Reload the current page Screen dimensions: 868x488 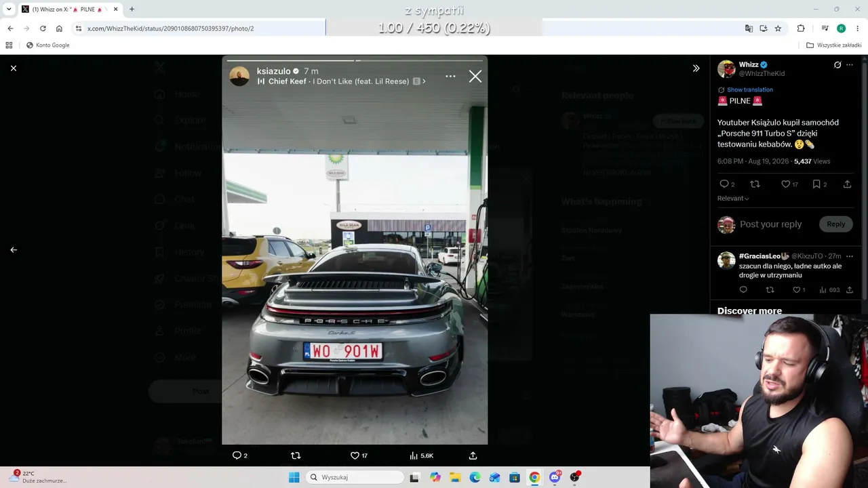pos(43,28)
